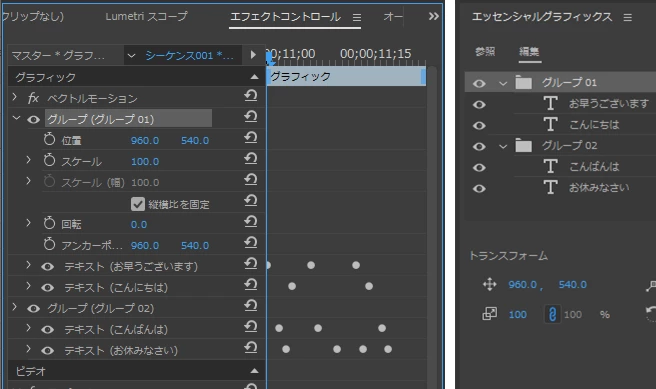The height and width of the screenshot is (389, 656).
Task: Open the master clip dropdown arrow
Action: tap(131, 56)
